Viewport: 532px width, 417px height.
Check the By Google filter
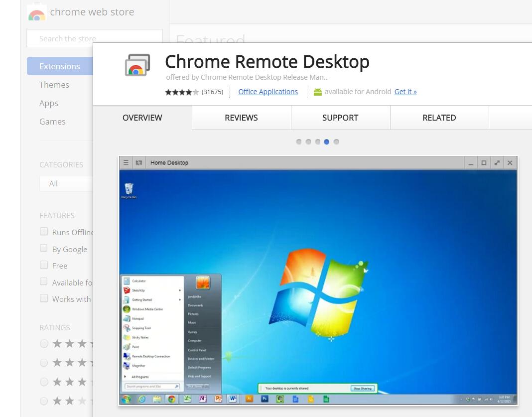pos(44,249)
